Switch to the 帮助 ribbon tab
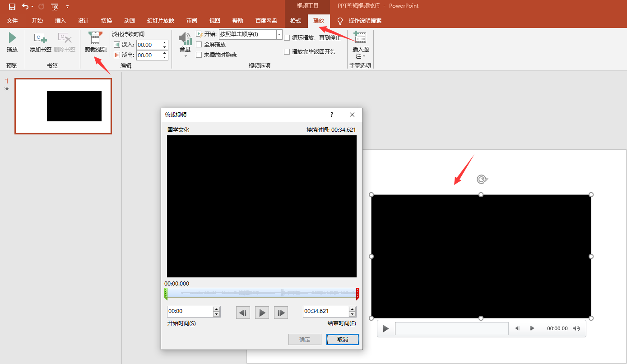Image resolution: width=627 pixels, height=364 pixels. (238, 21)
